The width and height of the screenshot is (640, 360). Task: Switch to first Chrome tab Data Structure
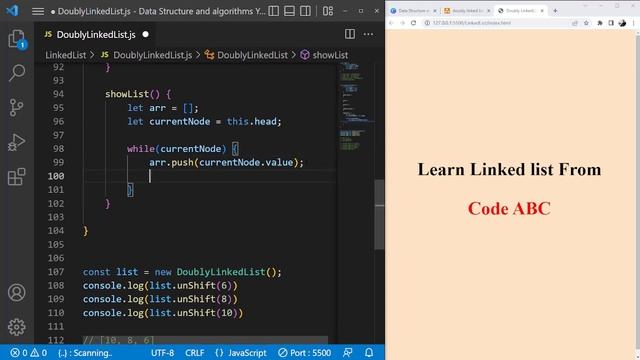point(413,11)
